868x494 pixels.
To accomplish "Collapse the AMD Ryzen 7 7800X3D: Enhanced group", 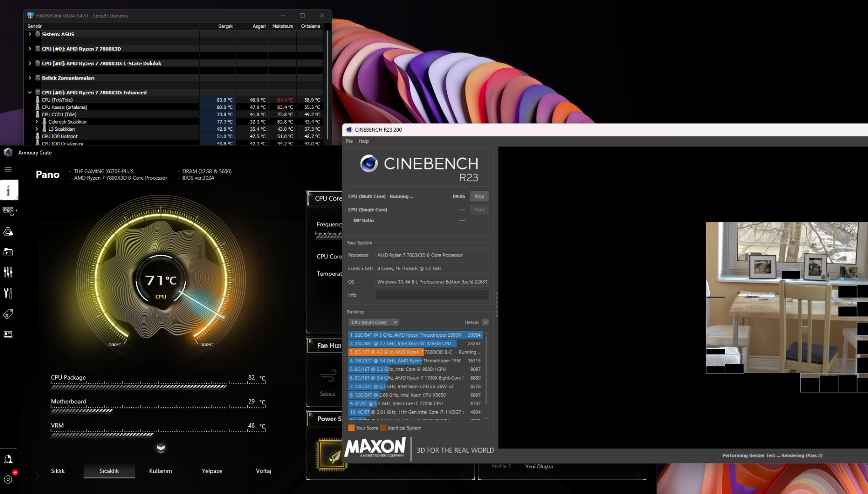I will tap(30, 92).
